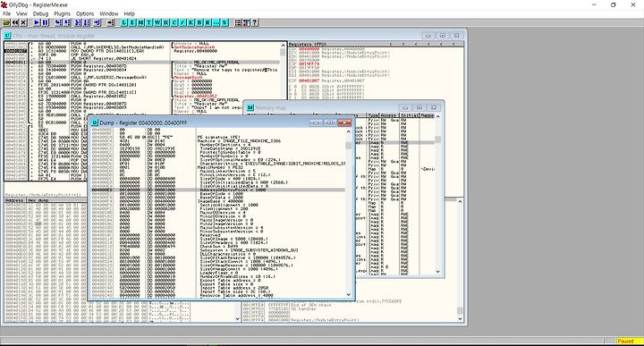Open Debugging options toolbar icon
This screenshot has height=346, width=644.
[x=247, y=22]
